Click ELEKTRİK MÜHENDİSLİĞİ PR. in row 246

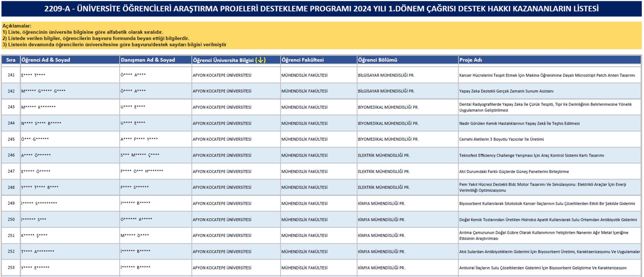[x=384, y=155]
